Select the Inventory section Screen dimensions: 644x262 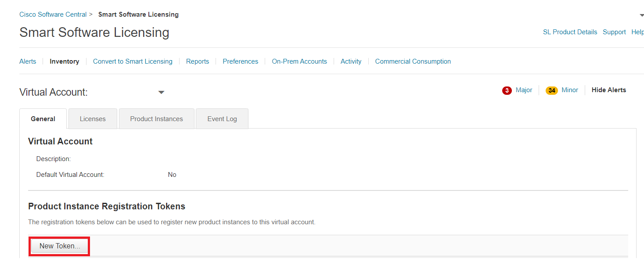(65, 61)
